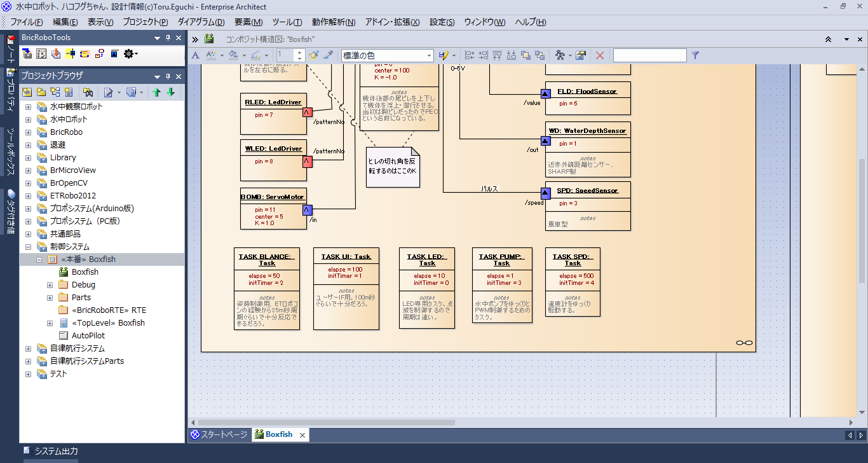Open the ファイル(F) menu

(27, 22)
